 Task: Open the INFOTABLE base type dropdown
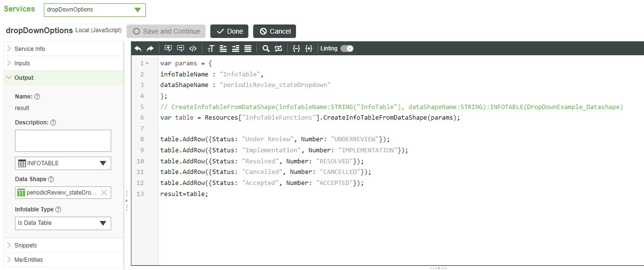point(63,163)
